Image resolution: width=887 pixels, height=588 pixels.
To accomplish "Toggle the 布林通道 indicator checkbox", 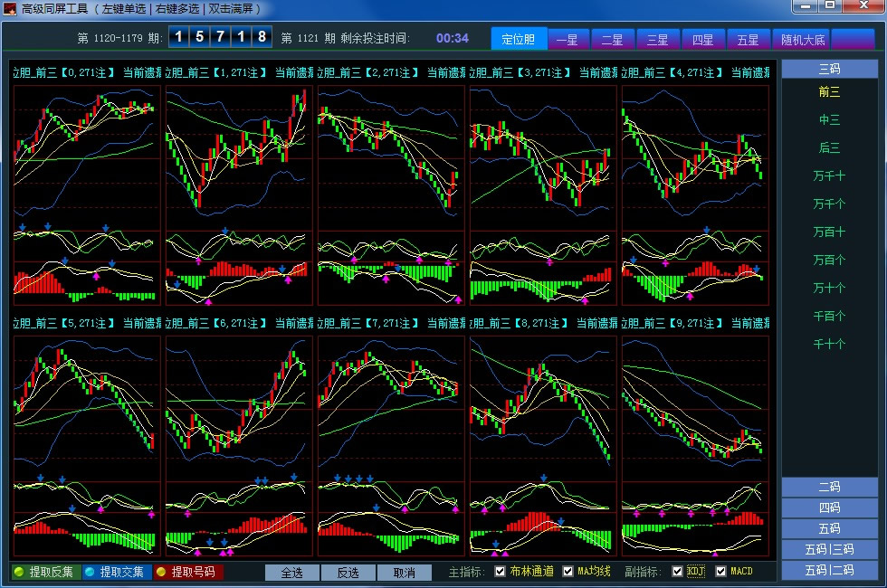I will click(x=501, y=572).
